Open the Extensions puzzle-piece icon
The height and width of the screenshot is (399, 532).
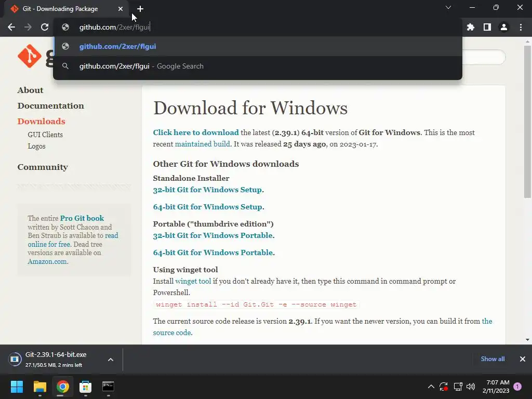470,27
